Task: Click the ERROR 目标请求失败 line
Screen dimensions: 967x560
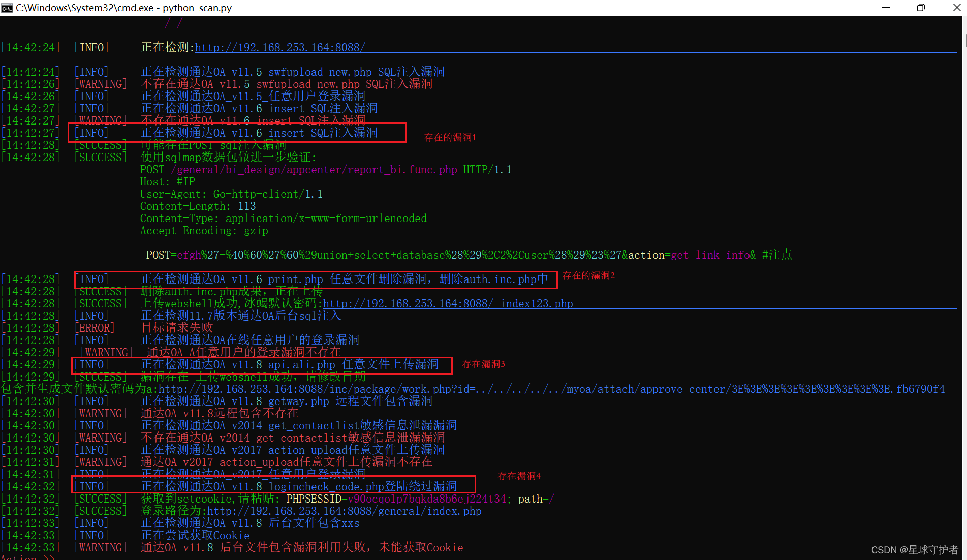Action: click(x=177, y=328)
